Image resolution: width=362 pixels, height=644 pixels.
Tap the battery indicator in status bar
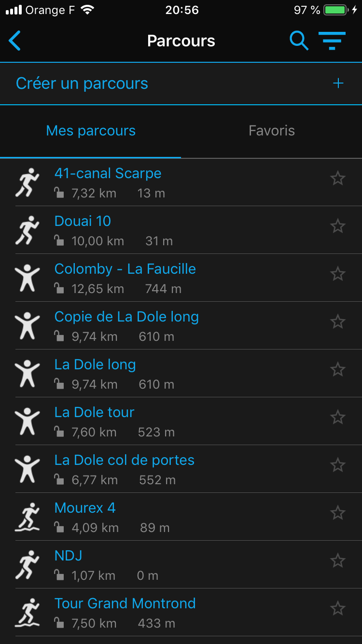[336, 10]
